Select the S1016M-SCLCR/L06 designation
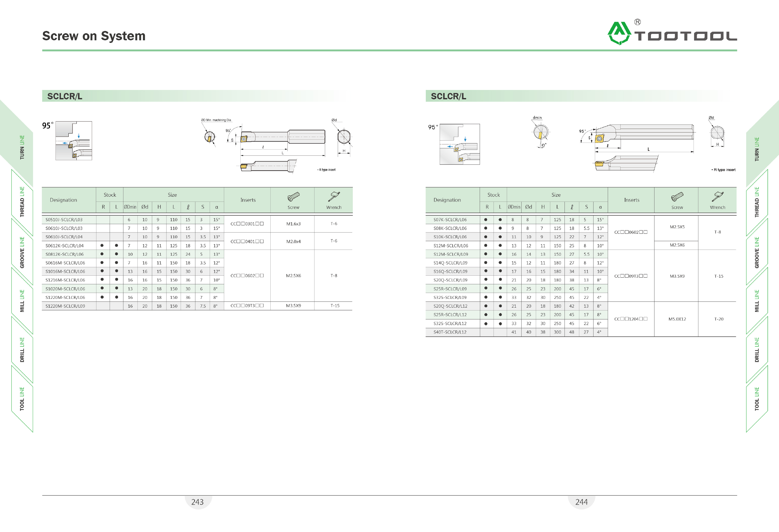 (65, 271)
